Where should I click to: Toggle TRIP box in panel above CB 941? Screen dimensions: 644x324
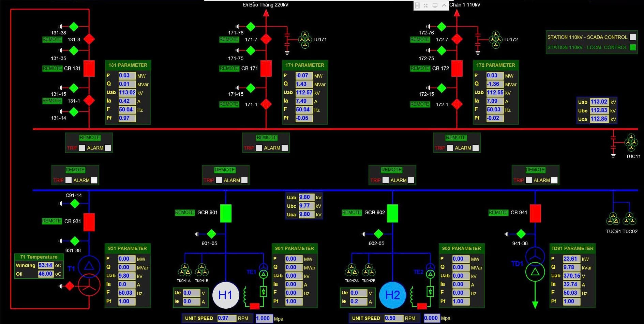click(x=528, y=180)
